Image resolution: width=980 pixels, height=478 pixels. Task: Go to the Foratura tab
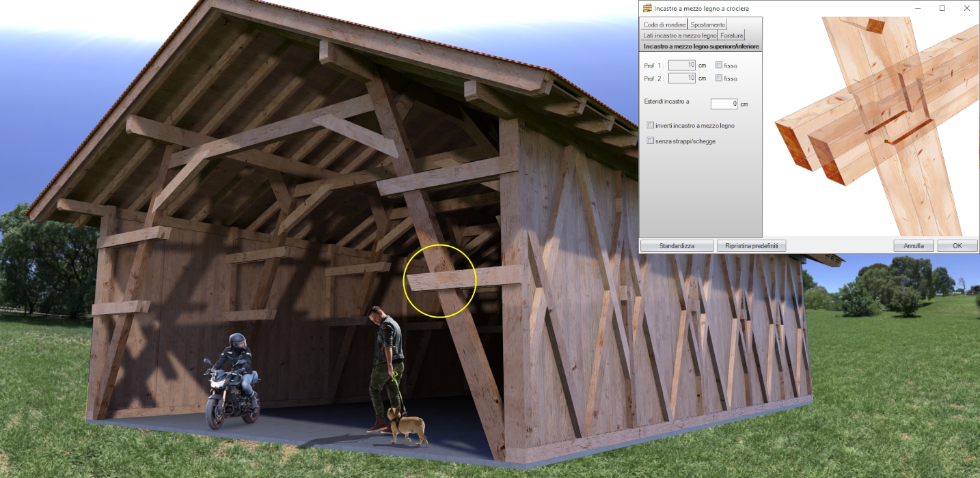tap(731, 35)
